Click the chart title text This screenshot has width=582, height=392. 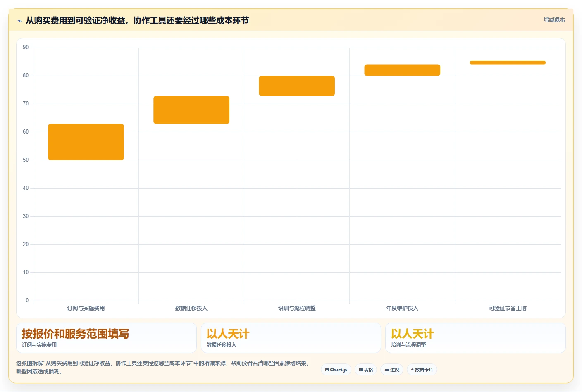[x=137, y=20]
